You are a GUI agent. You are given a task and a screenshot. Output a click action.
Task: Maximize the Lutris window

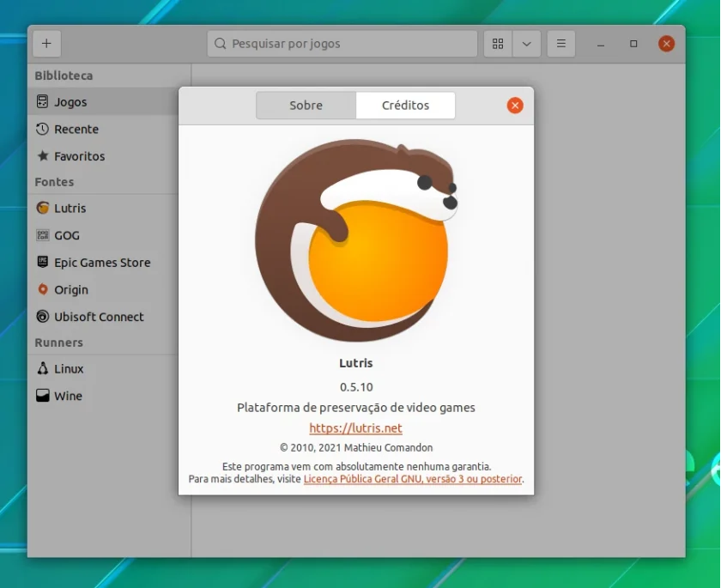(x=633, y=44)
